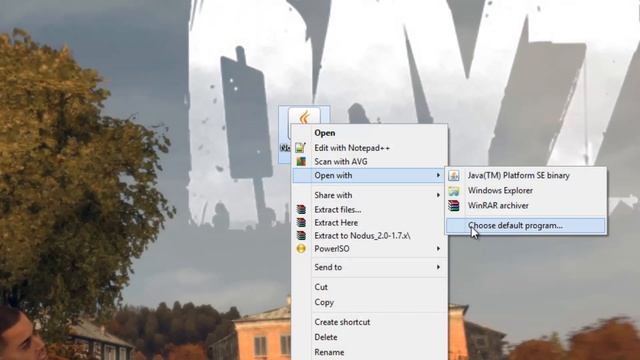Click WinRAR icon beside Extract Here
The width and height of the screenshot is (640, 360).
click(x=301, y=223)
